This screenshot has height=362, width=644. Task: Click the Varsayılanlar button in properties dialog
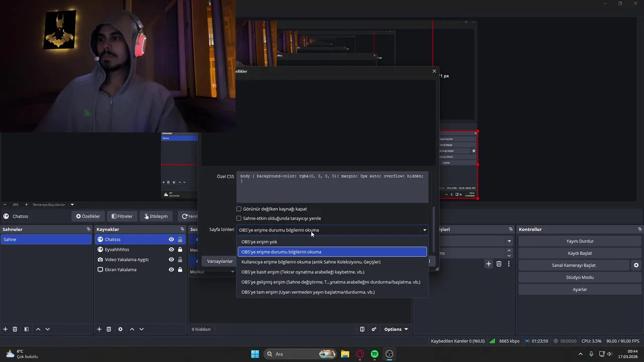(220, 261)
